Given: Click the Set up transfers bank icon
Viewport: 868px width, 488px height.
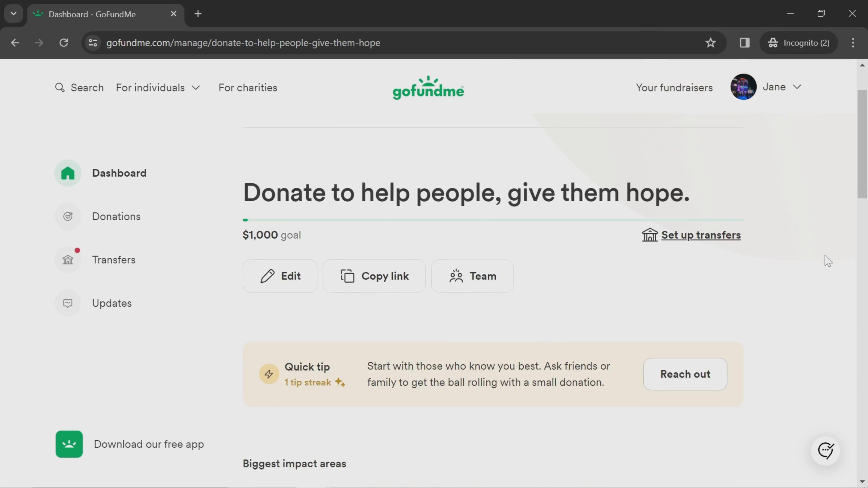Looking at the screenshot, I should [650, 235].
